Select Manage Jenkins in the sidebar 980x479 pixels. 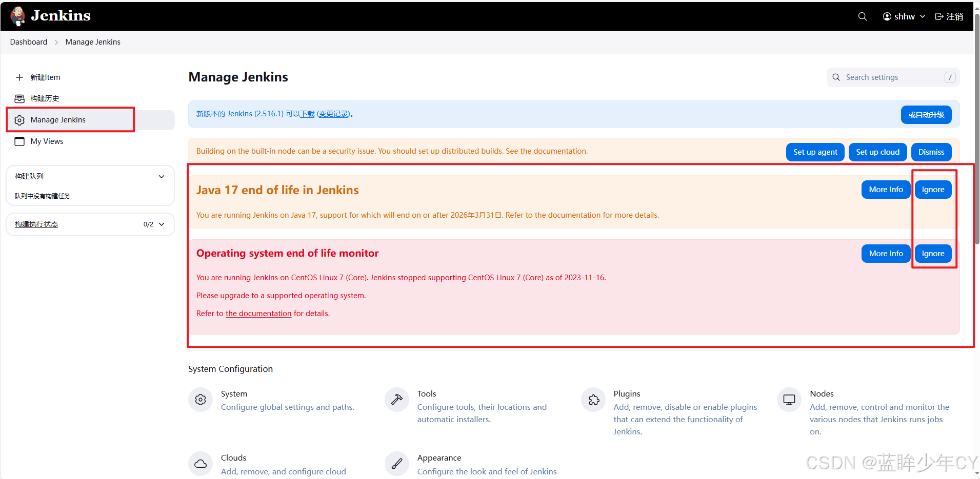(x=90, y=120)
